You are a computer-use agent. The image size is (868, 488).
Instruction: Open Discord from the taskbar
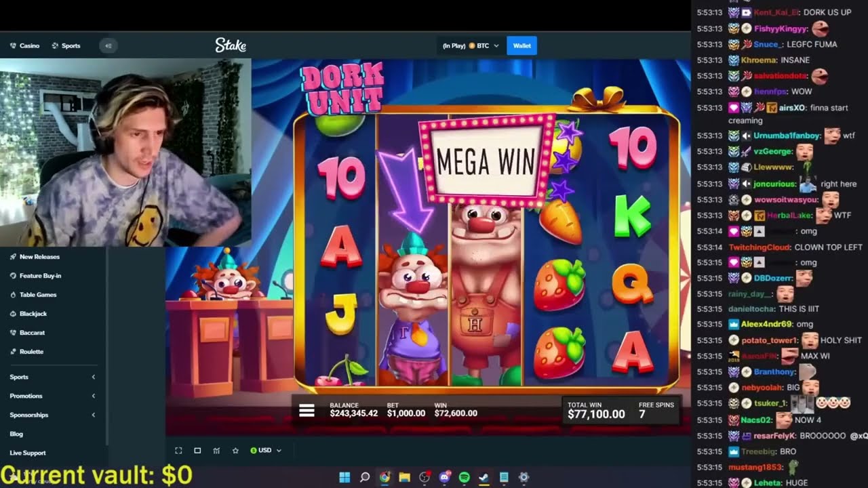click(445, 477)
